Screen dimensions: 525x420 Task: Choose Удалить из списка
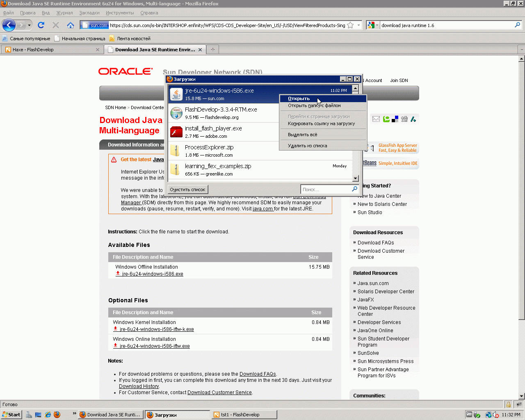[x=323, y=146]
